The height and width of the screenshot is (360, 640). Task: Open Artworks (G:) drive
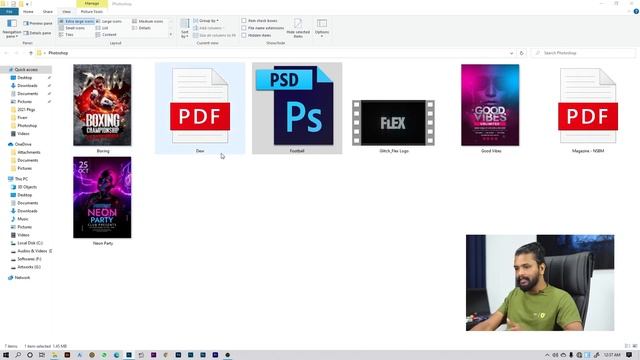click(x=29, y=267)
